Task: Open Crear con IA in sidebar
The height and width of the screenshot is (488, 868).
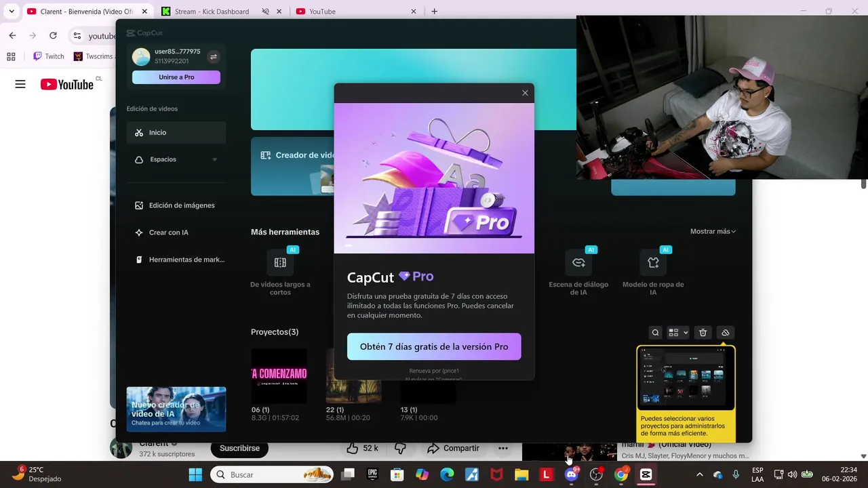Action: pyautogui.click(x=176, y=232)
